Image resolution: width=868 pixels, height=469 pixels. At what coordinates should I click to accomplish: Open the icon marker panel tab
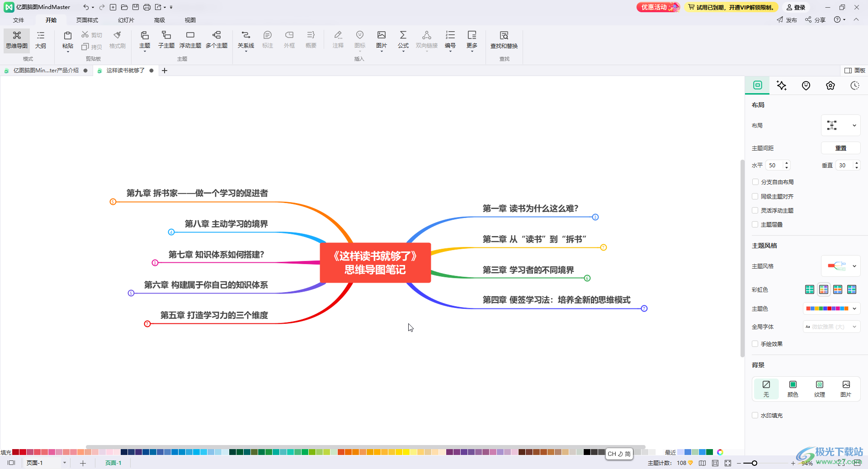pyautogui.click(x=806, y=85)
